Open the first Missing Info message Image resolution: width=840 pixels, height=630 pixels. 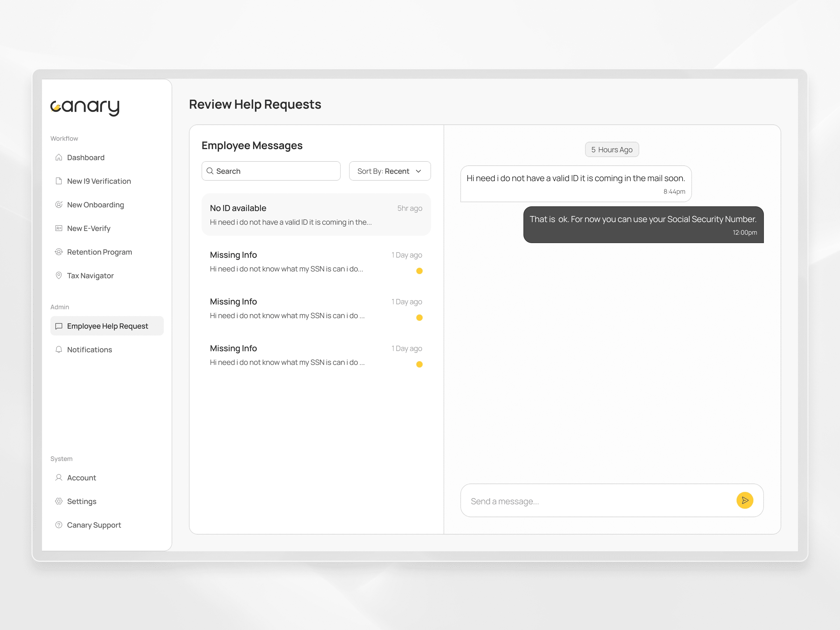click(x=316, y=261)
